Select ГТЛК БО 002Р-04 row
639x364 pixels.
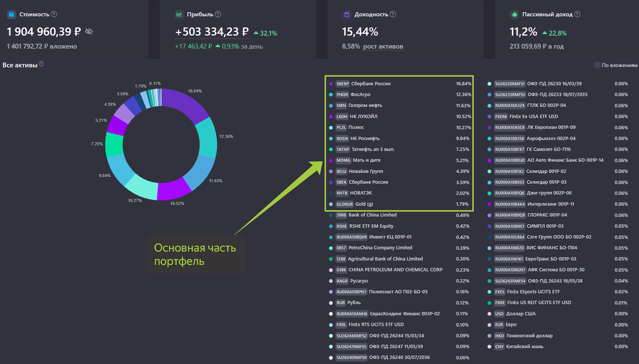[558, 106]
